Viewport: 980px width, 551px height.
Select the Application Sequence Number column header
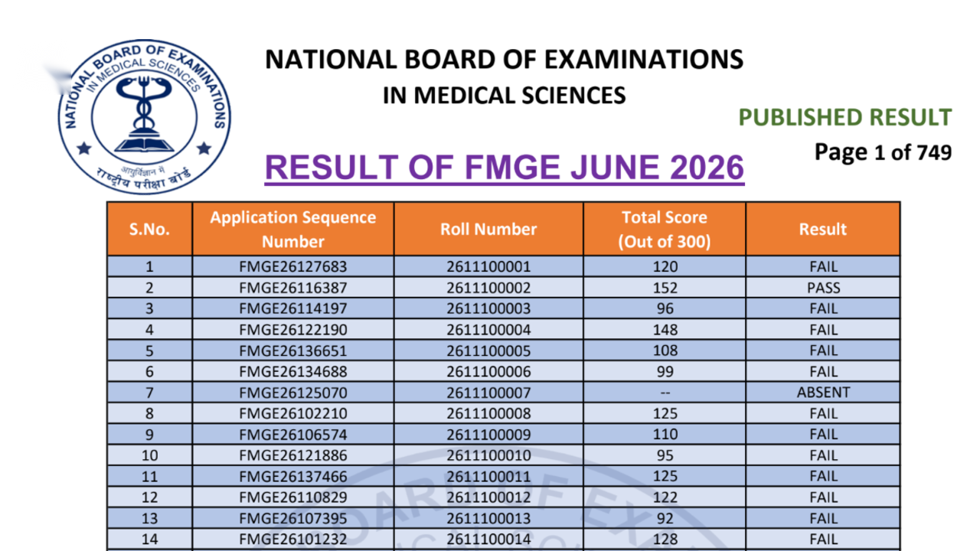coord(293,229)
